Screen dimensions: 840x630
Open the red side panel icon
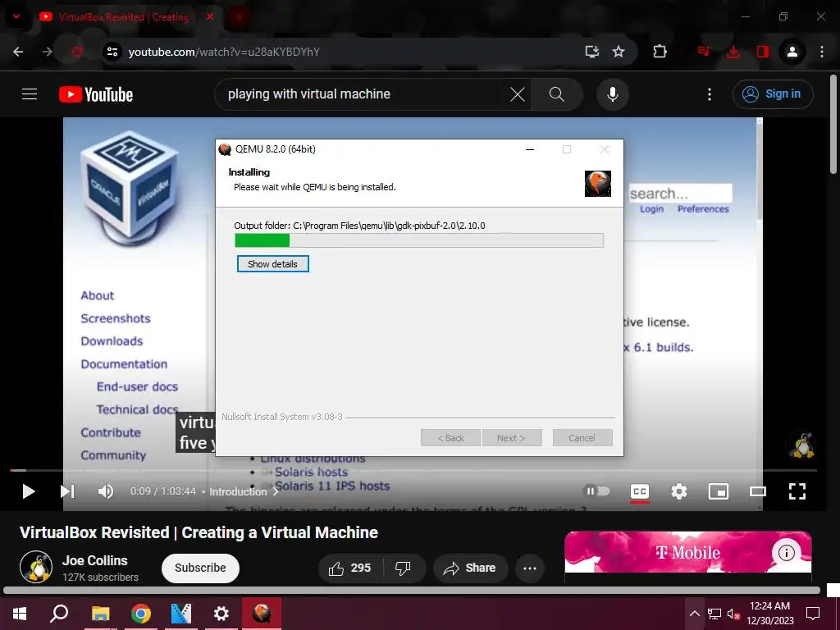763,52
